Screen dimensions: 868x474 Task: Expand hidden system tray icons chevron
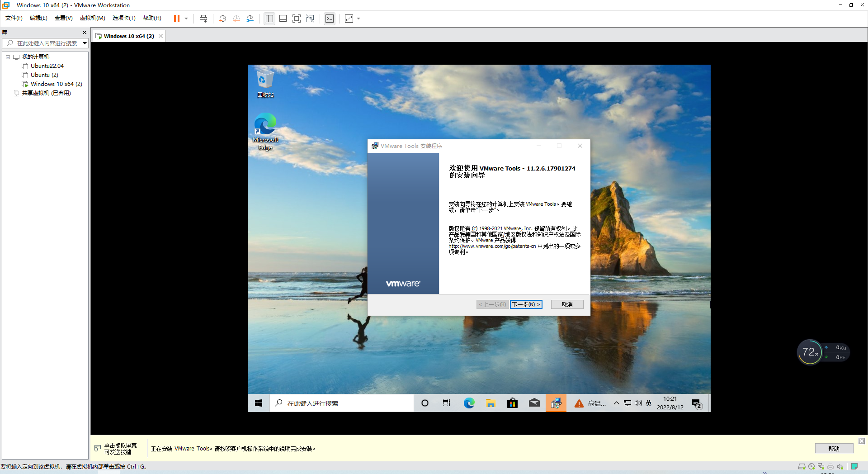616,403
